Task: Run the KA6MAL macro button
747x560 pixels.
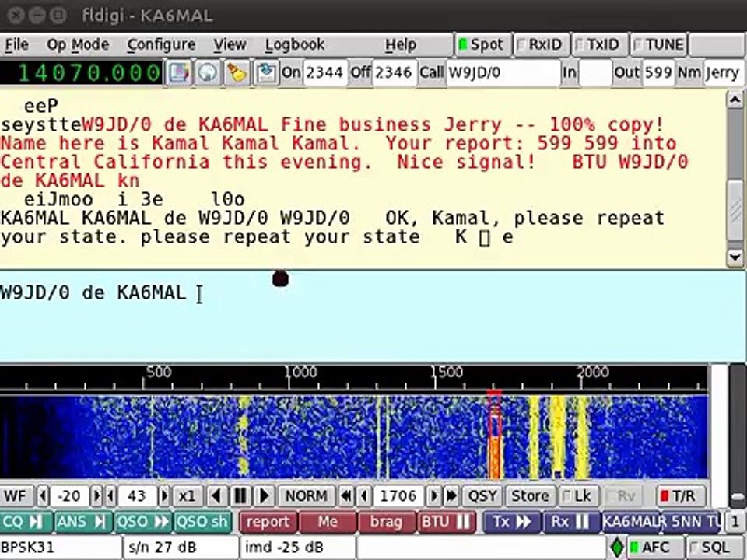Action: point(631,522)
